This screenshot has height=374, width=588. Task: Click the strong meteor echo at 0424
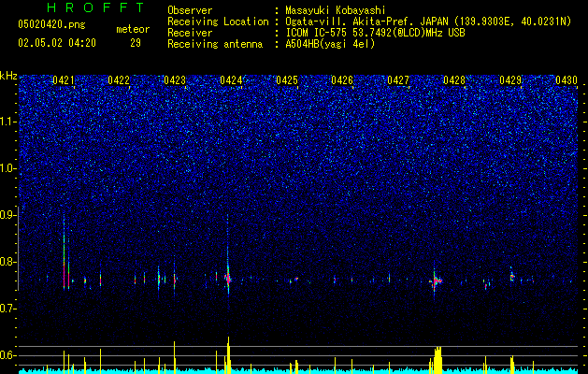(x=227, y=278)
